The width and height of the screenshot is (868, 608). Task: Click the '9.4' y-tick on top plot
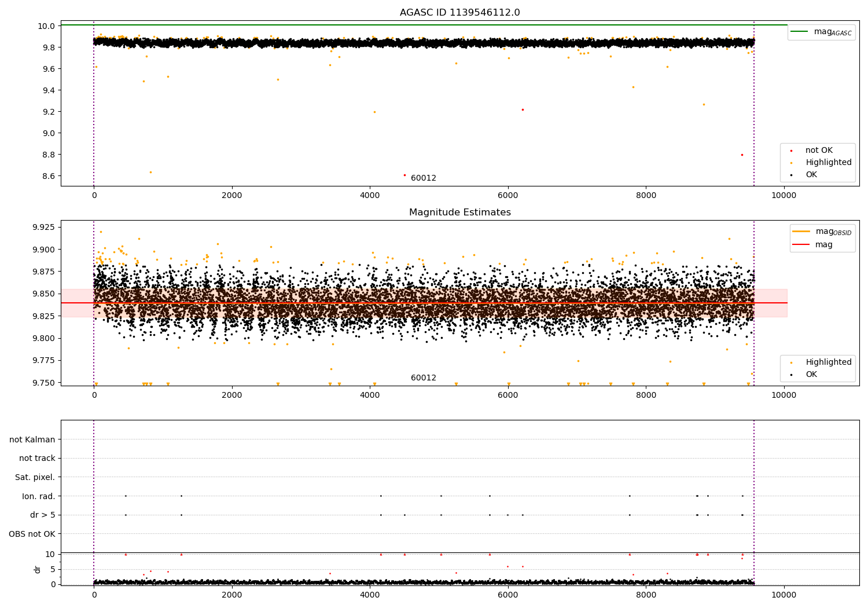[49, 90]
